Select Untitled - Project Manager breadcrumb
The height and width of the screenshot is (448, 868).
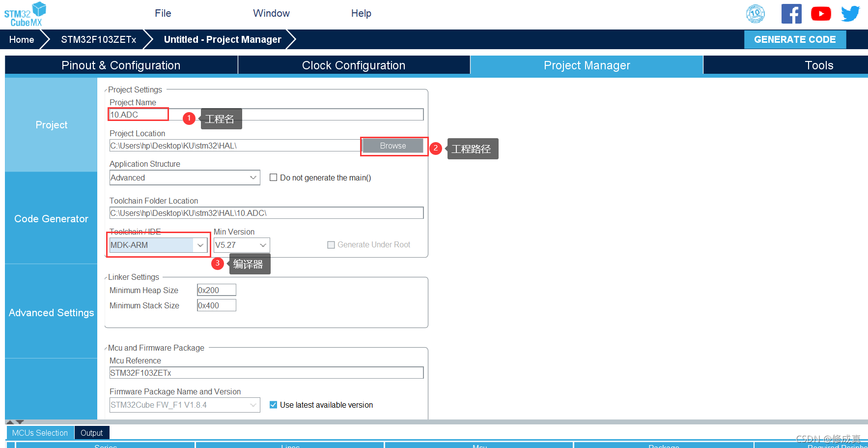coord(223,39)
